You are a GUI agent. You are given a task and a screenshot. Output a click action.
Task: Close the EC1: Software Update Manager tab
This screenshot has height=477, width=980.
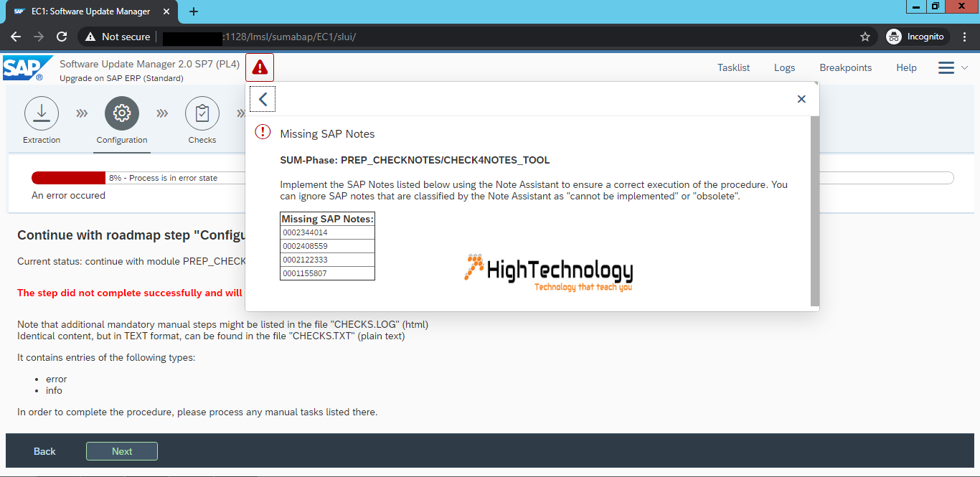(167, 11)
